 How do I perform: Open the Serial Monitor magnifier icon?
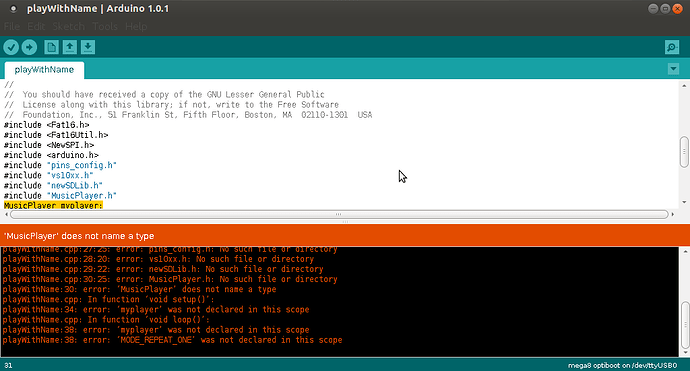(672, 47)
